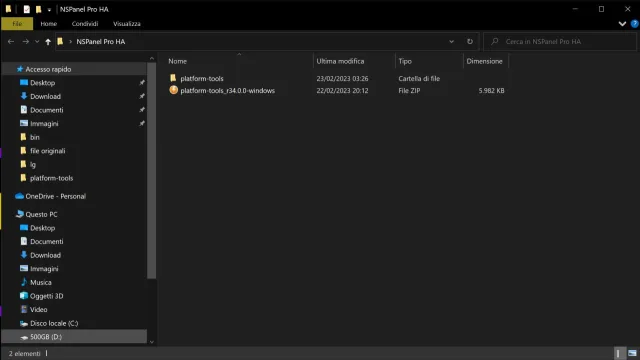
Task: Switch to large icons view in status bar
Action: coord(632,353)
